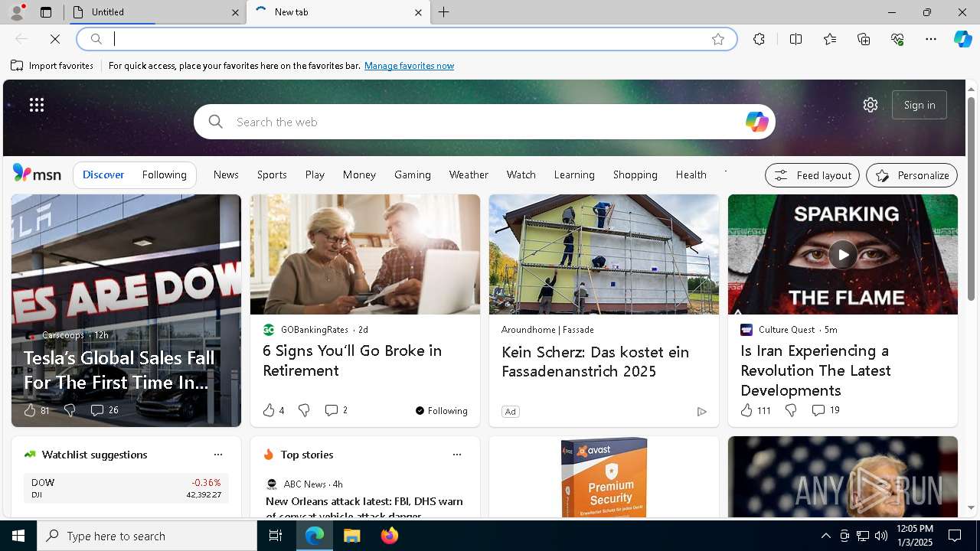Select the Discover tab
The image size is (980, 551).
click(x=103, y=174)
